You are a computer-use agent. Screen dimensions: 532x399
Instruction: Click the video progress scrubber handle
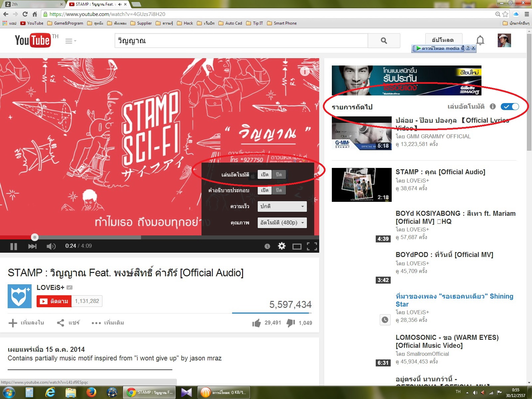(35, 237)
